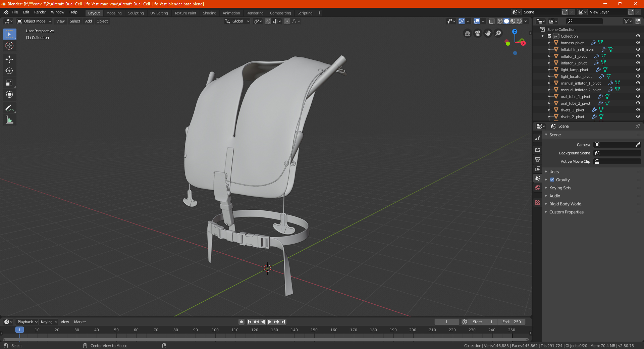Activate the Rotate tool
Viewport: 644px width, 349px height.
tap(9, 71)
